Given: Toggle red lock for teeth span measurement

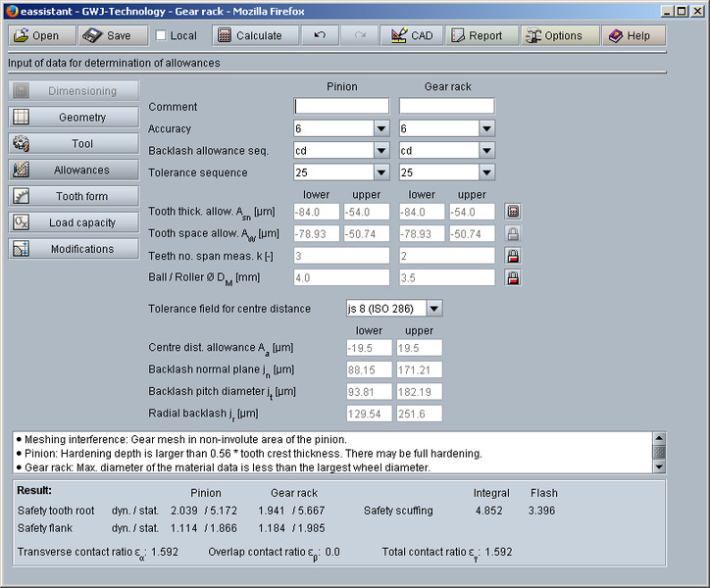Looking at the screenshot, I should tap(512, 256).
